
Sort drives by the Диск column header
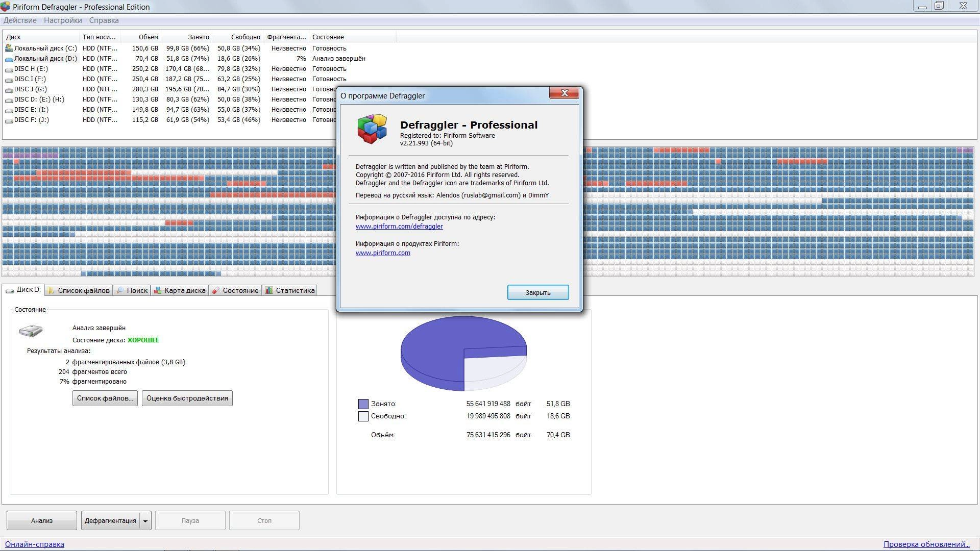[x=41, y=37]
